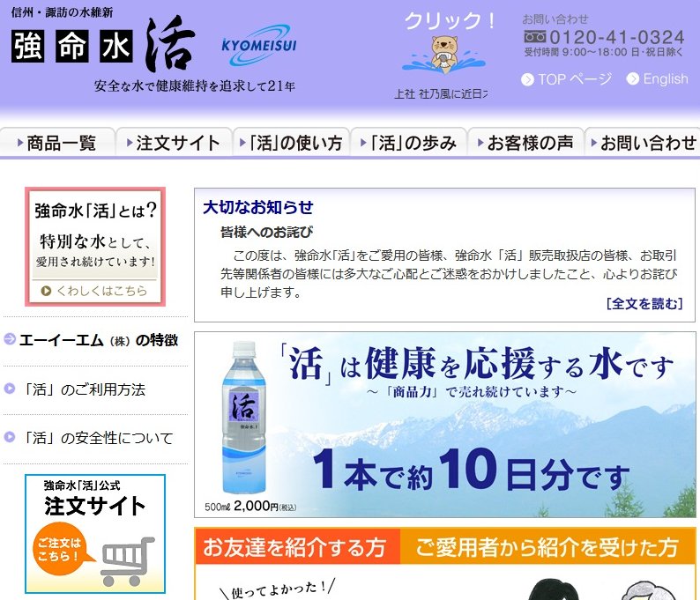This screenshot has height=600, width=700.
Task: Click the arrow icon beside TOP ページ
Action: point(527,79)
